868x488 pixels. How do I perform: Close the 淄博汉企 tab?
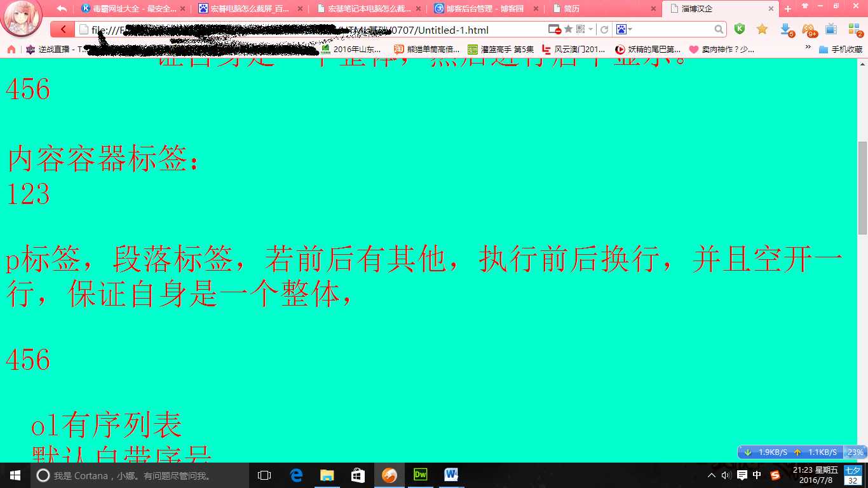(770, 9)
